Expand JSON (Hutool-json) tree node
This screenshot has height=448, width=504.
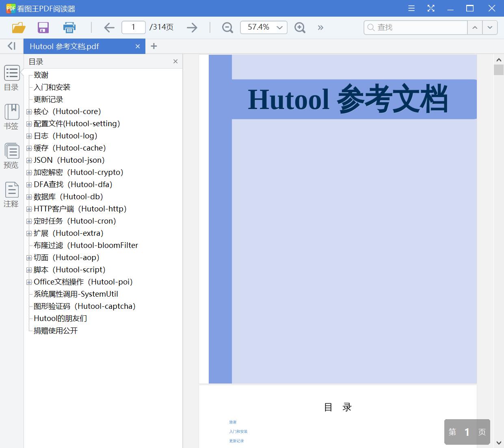click(x=29, y=160)
